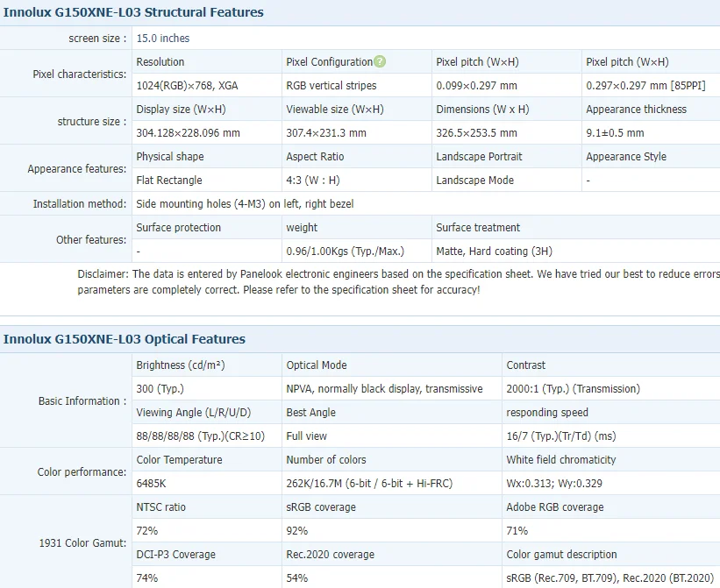Click the 'Color performance:' row label

(x=82, y=472)
